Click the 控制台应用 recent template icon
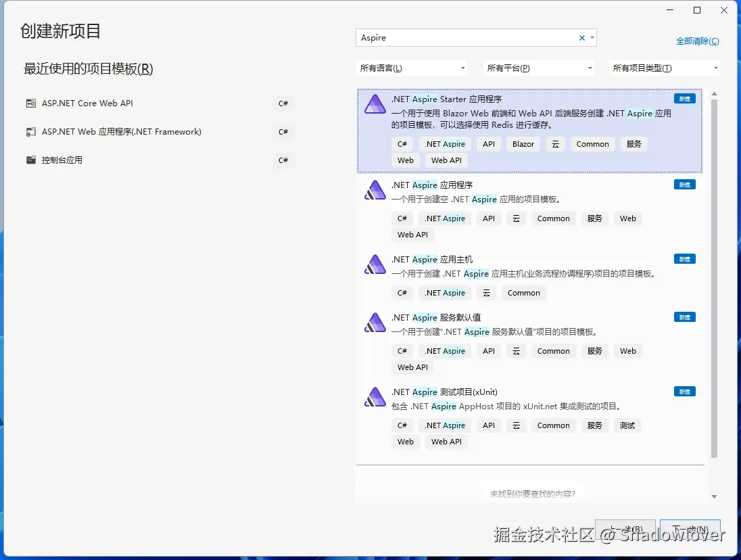This screenshot has width=741, height=560. tap(30, 160)
